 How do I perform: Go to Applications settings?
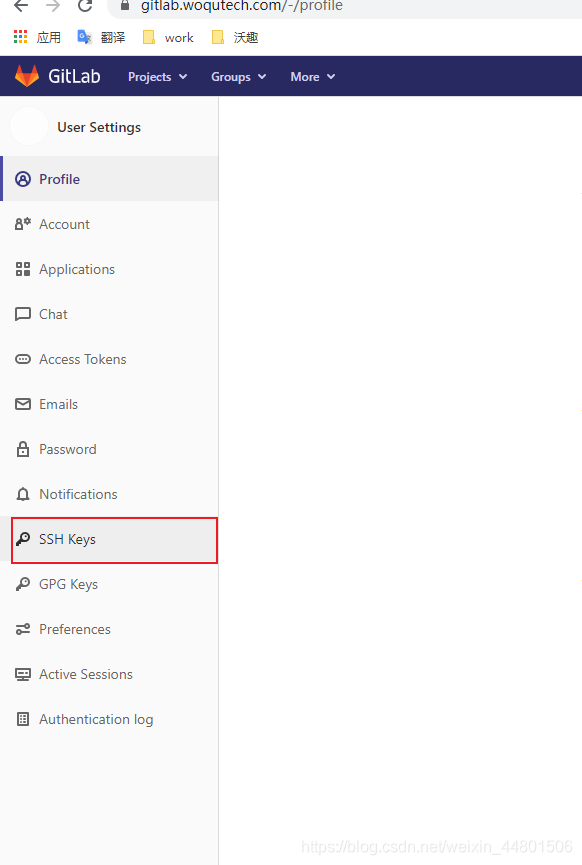(110, 269)
